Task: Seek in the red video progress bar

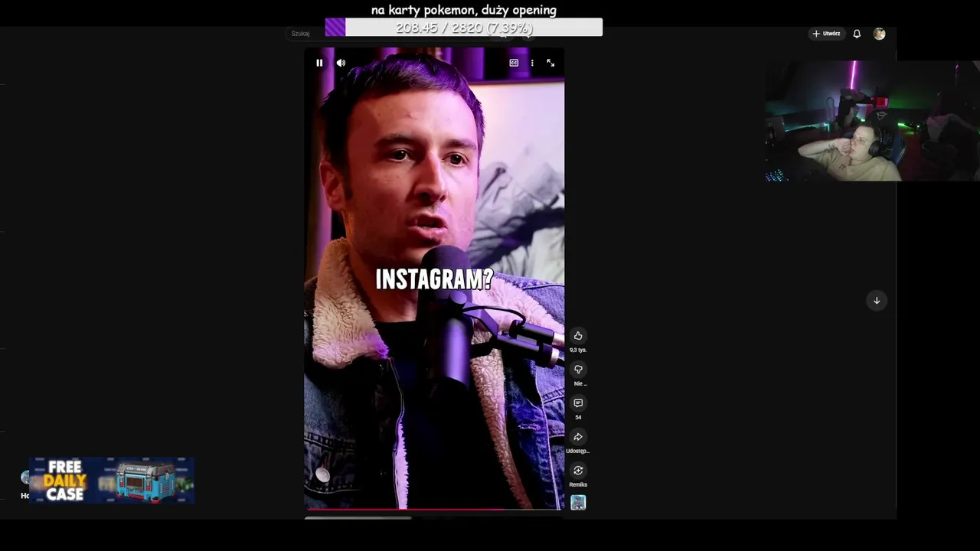Action: click(434, 509)
